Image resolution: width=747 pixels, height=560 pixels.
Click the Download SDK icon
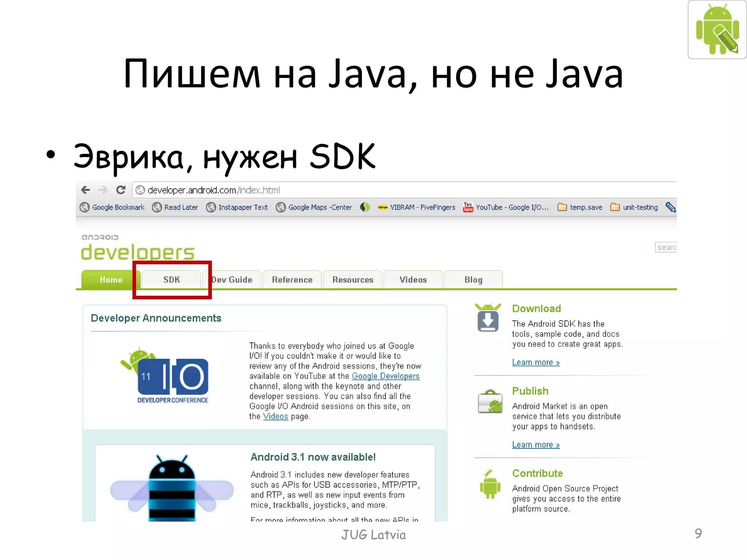pos(488,318)
